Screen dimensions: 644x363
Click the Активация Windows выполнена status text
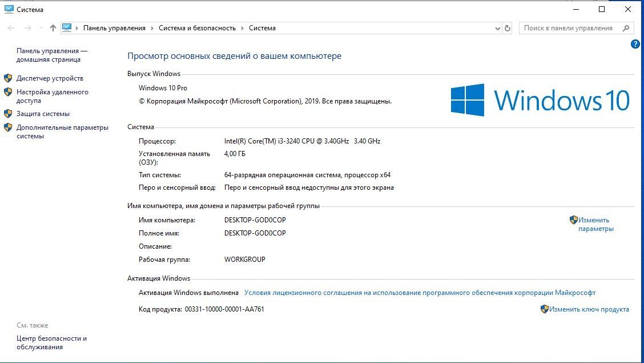(x=188, y=293)
